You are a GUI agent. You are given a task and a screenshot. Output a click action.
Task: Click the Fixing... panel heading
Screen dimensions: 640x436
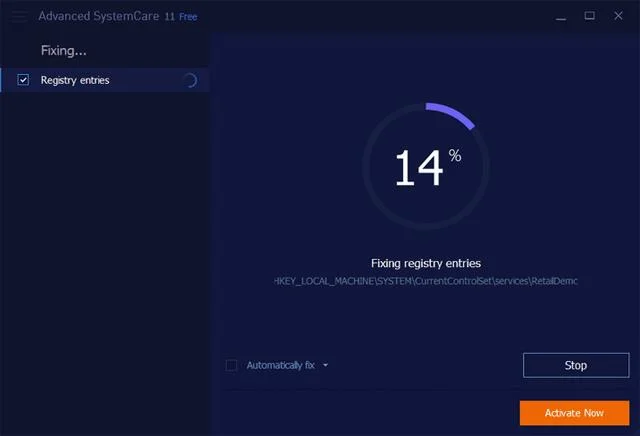point(64,51)
